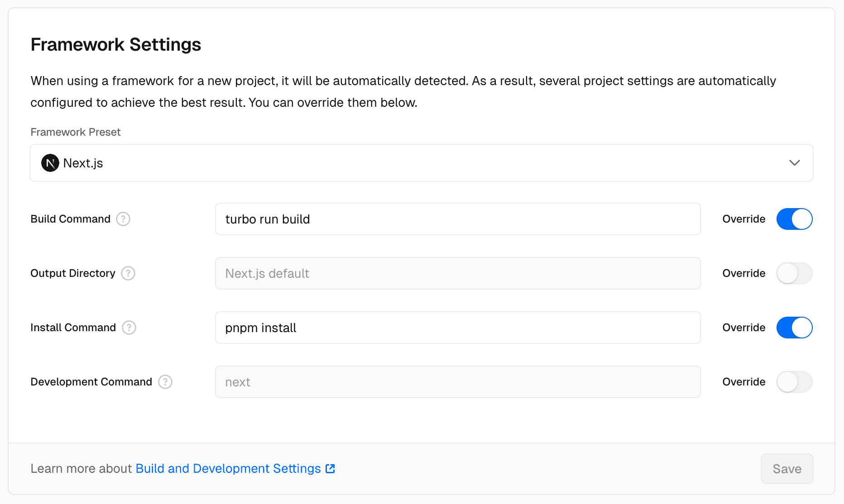Click the Framework Settings heading

tap(116, 45)
